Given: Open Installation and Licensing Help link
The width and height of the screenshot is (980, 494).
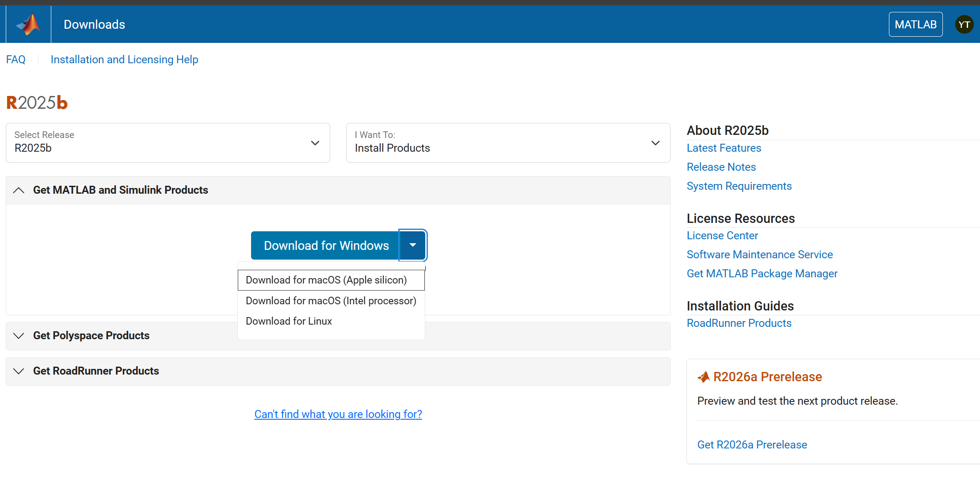Looking at the screenshot, I should coord(124,60).
